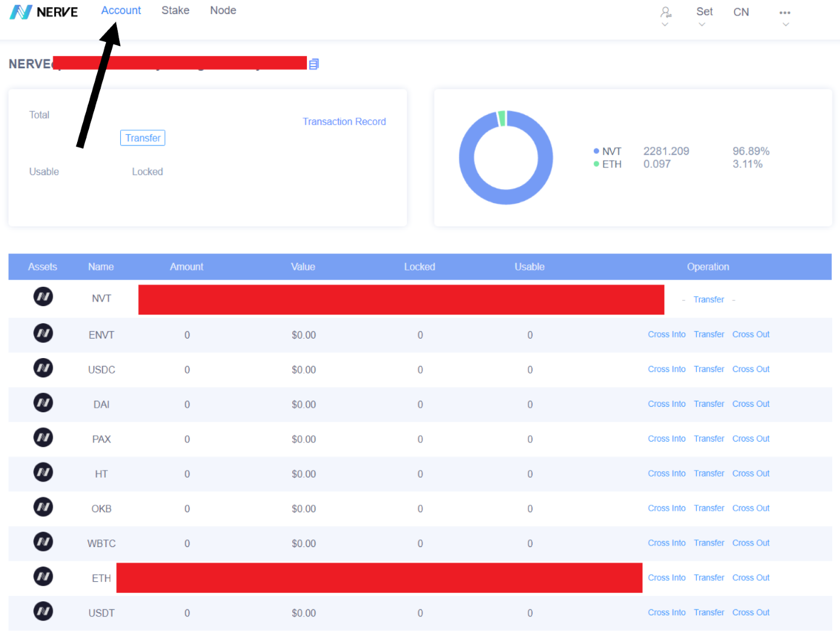Click the NVT asset icon
The image size is (840, 636).
pos(43,296)
